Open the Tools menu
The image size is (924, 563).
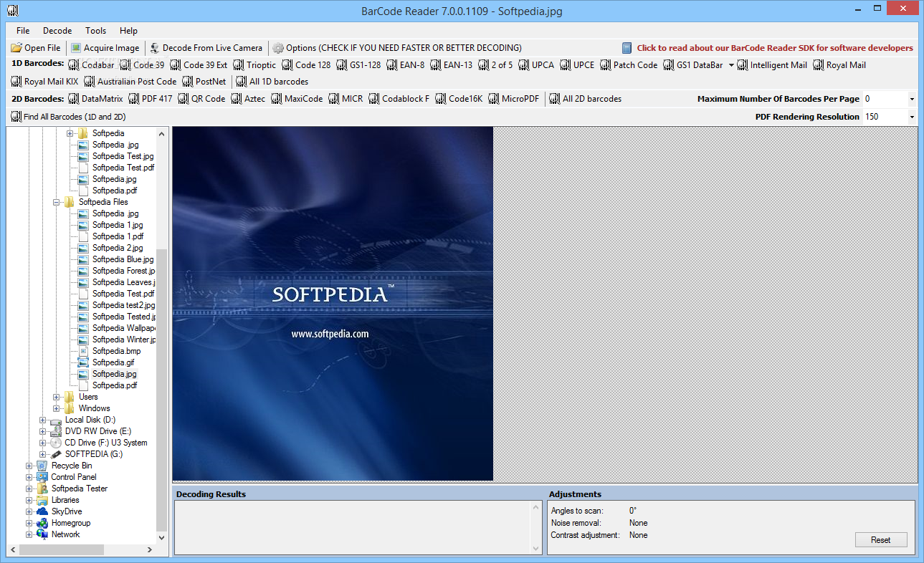click(95, 31)
